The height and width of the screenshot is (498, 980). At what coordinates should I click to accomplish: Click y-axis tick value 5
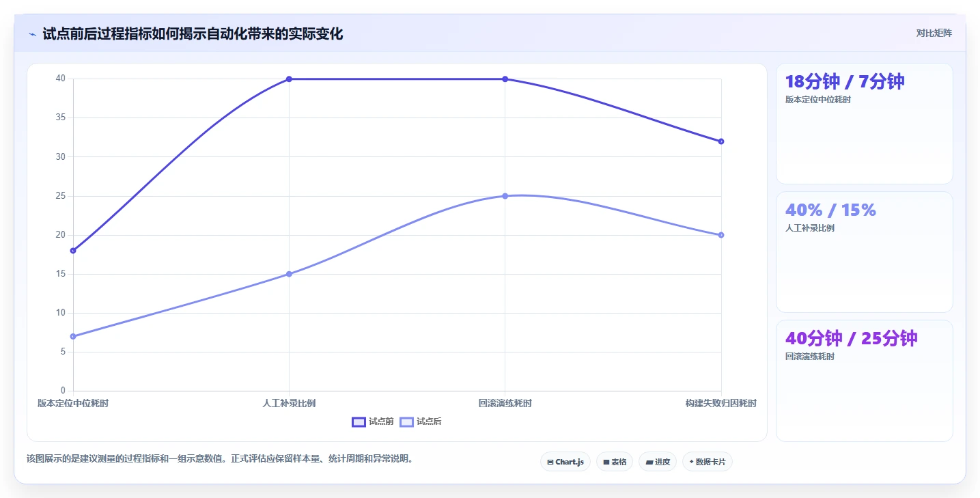[63, 352]
